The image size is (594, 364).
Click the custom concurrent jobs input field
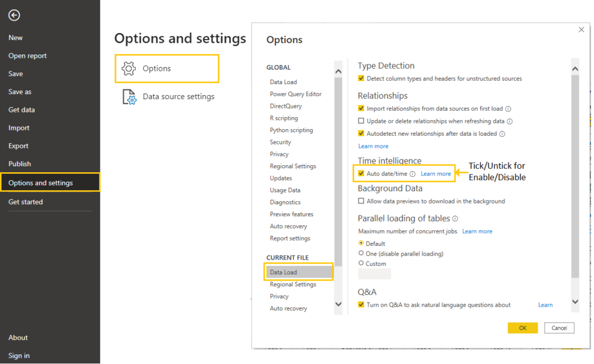[374, 274]
